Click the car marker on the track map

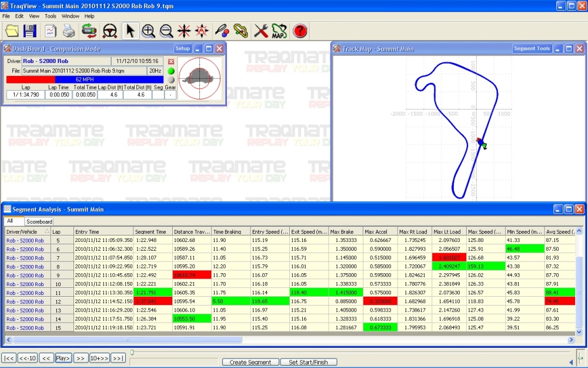pyautogui.click(x=482, y=143)
